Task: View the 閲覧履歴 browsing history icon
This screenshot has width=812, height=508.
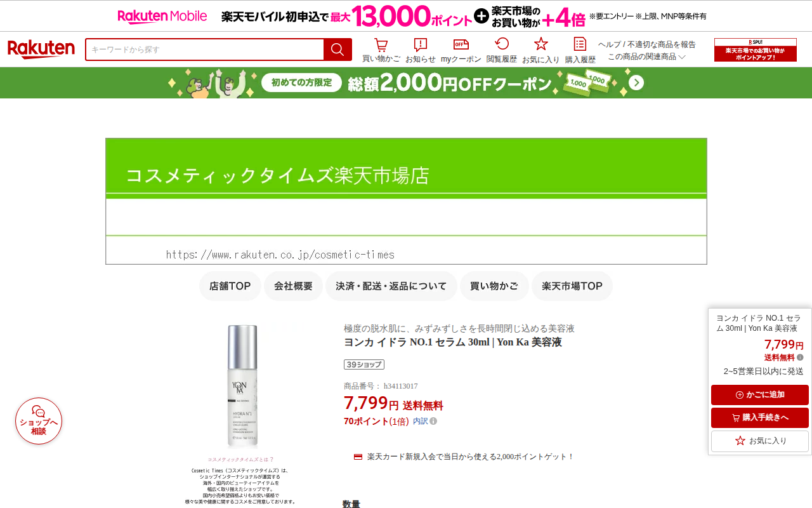Action: coord(502,44)
